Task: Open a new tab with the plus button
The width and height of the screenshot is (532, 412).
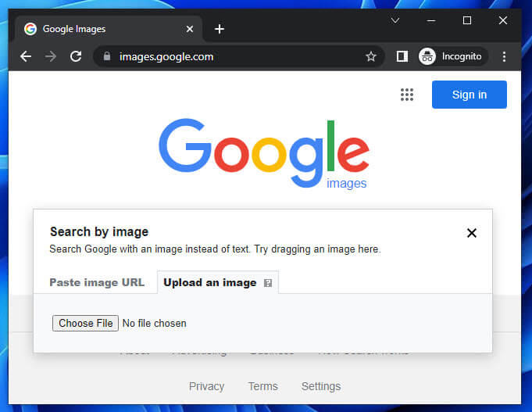Action: pyautogui.click(x=220, y=29)
